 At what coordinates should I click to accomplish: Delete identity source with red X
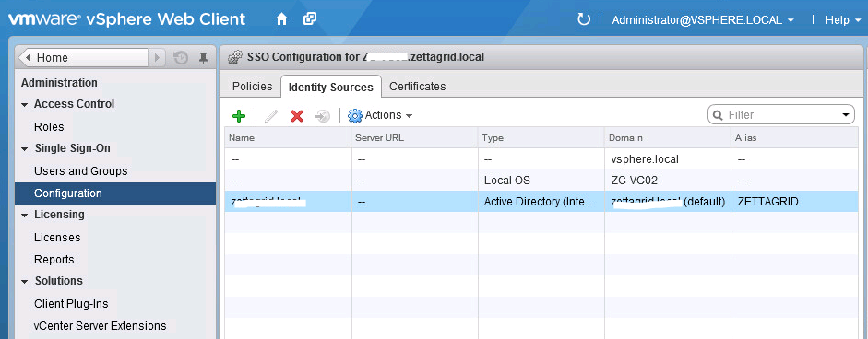pyautogui.click(x=297, y=115)
